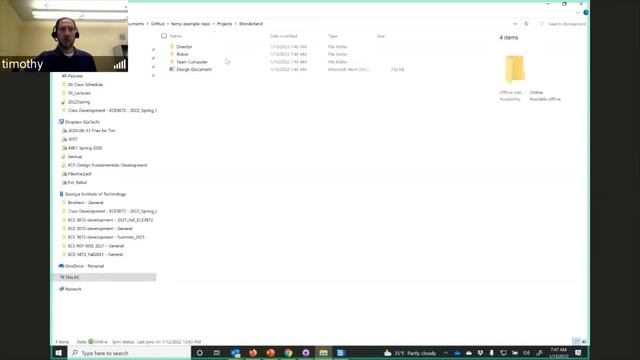Image resolution: width=640 pixels, height=360 pixels.
Task: Sort files by Type column
Action: point(333,36)
